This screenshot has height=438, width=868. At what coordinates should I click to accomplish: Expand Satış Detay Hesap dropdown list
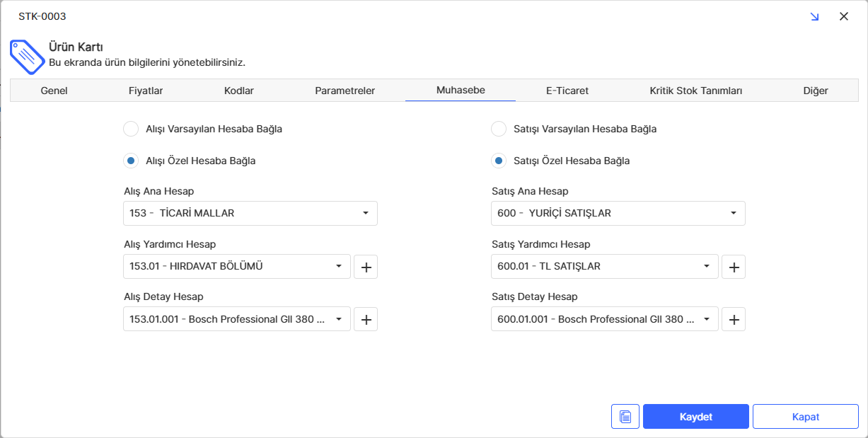(x=605, y=319)
